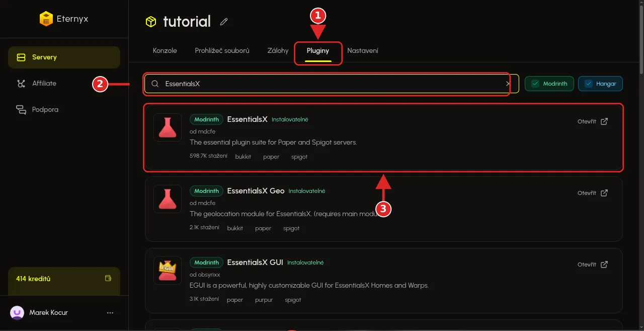The width and height of the screenshot is (644, 331).
Task: Click Modrinth badge on EssentialsX Geo card
Action: pos(206,191)
